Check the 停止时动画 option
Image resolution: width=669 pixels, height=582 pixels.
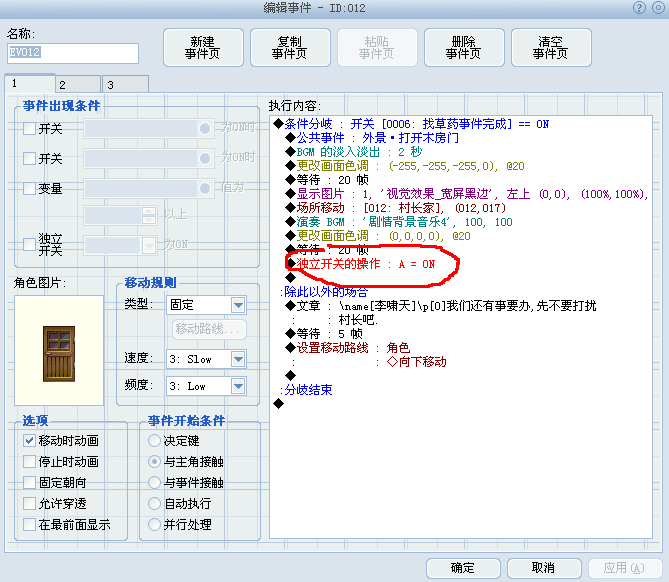click(x=29, y=461)
